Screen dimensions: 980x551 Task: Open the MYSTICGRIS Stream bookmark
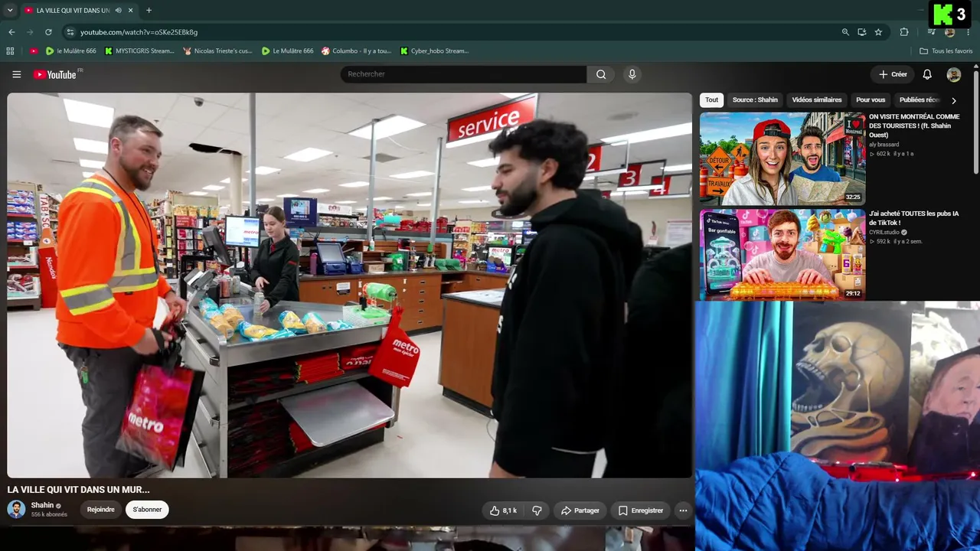(139, 51)
